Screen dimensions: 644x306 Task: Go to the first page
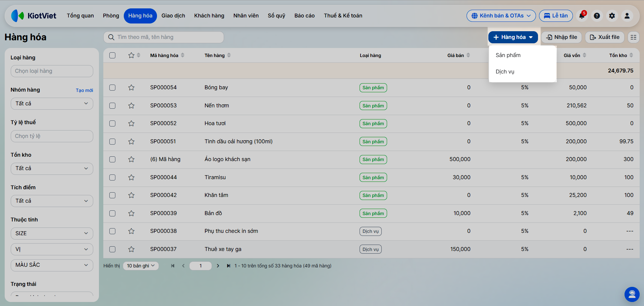pyautogui.click(x=173, y=266)
